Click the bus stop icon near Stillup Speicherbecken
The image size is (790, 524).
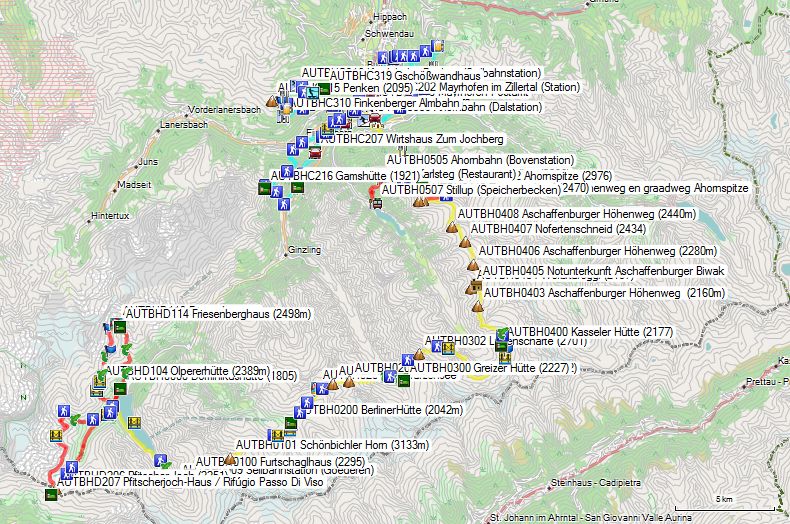(x=377, y=203)
